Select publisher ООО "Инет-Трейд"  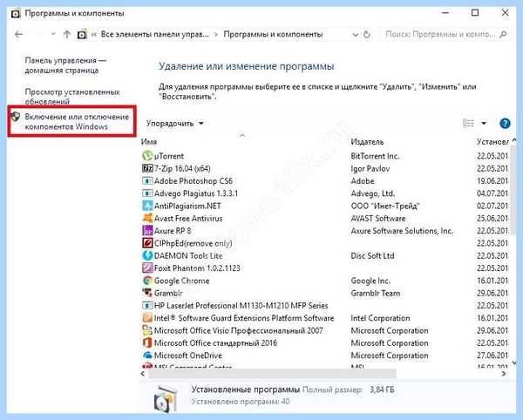pos(385,206)
